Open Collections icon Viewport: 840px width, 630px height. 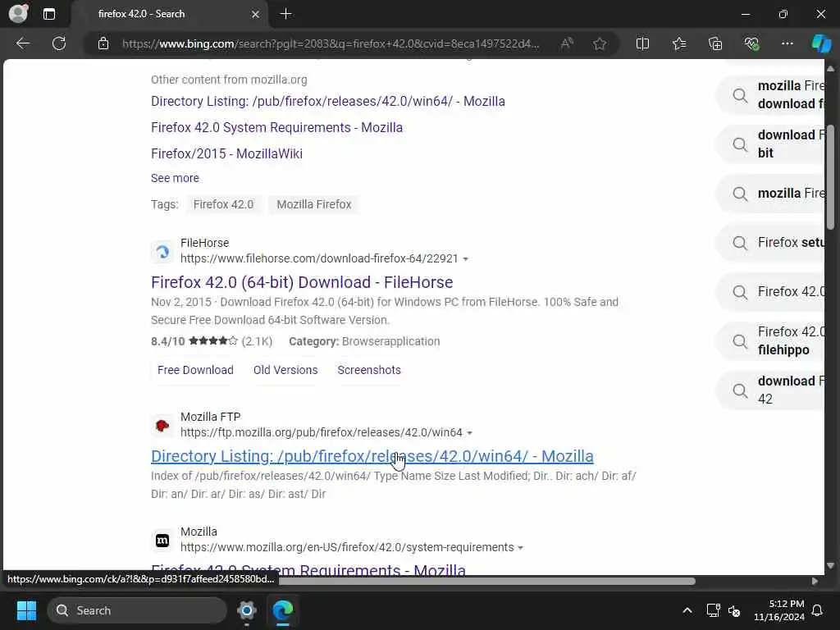click(x=715, y=43)
